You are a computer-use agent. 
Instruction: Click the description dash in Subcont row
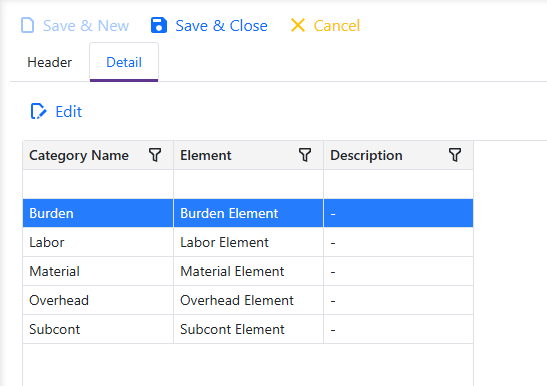click(333, 330)
